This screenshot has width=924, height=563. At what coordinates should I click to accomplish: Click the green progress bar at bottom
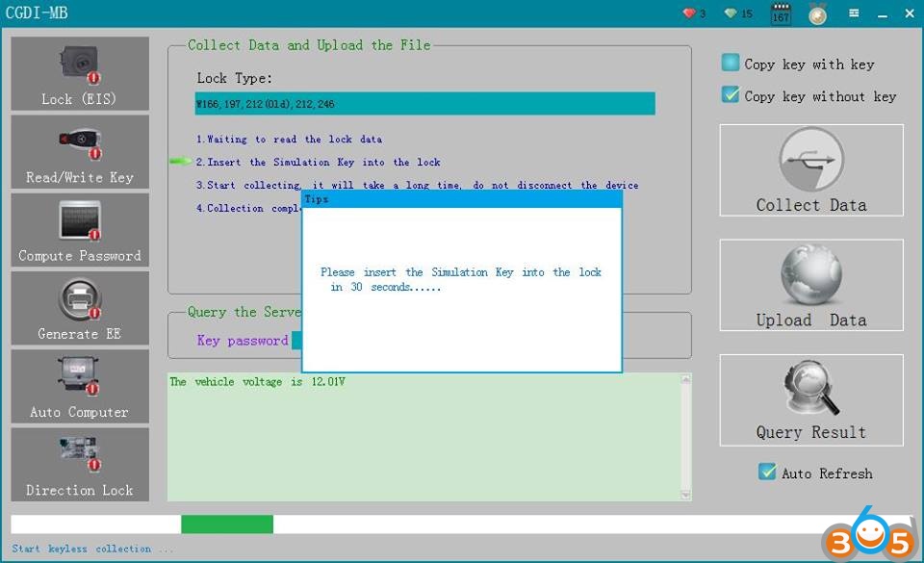pos(227,525)
